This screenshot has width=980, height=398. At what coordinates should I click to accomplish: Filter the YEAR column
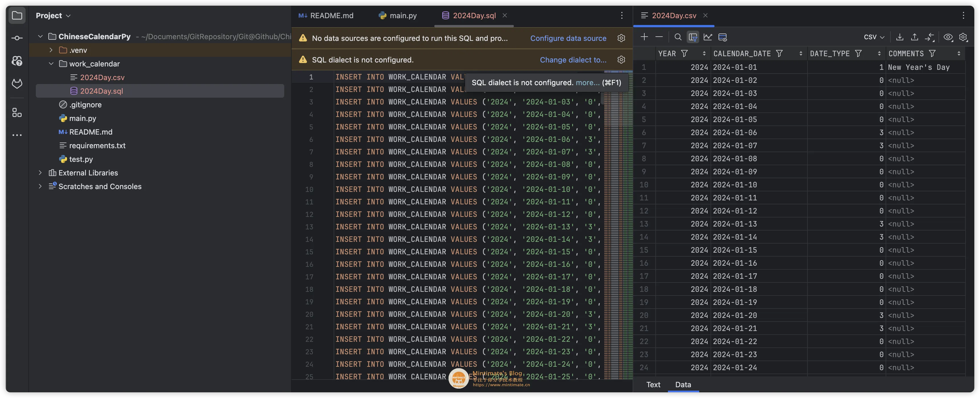(684, 54)
